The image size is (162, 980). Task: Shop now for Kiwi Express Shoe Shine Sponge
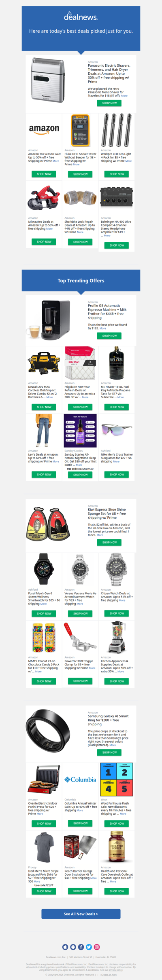click(109, 543)
